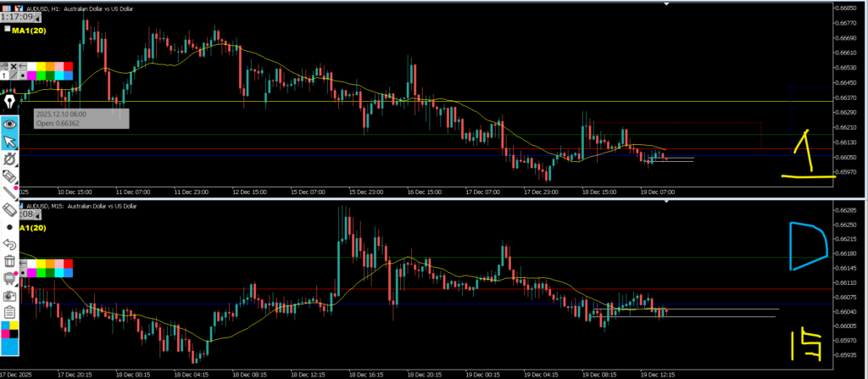Open the clipboard icon in sidebar
Screen dimensions: 868x379
point(10,312)
